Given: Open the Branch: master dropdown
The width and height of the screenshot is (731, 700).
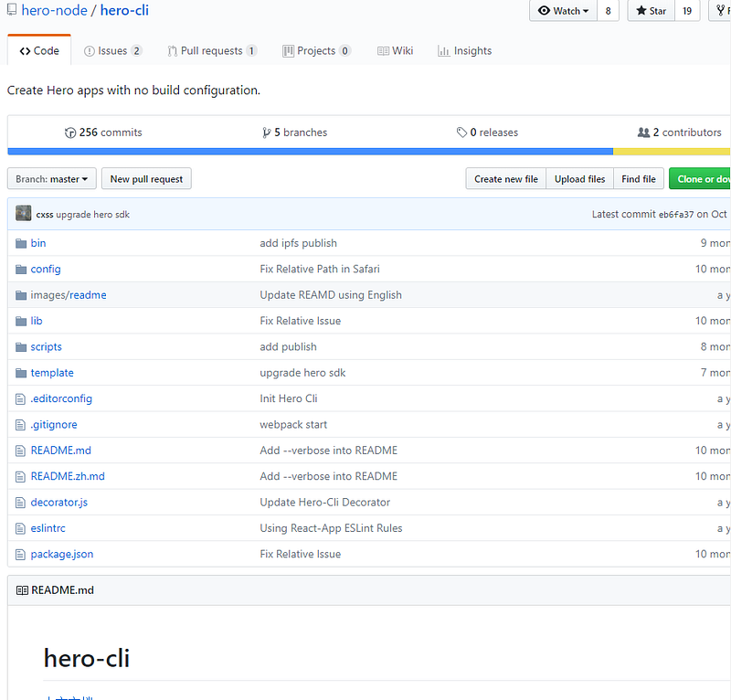Looking at the screenshot, I should pyautogui.click(x=52, y=178).
